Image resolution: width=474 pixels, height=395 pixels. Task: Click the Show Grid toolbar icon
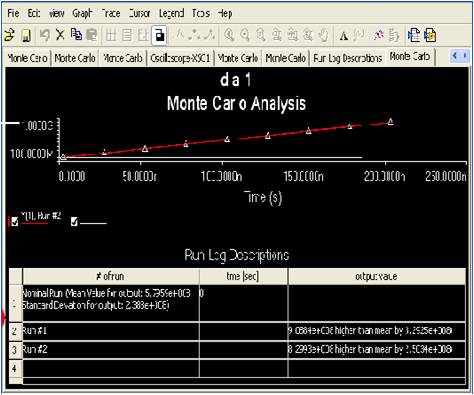[111, 35]
